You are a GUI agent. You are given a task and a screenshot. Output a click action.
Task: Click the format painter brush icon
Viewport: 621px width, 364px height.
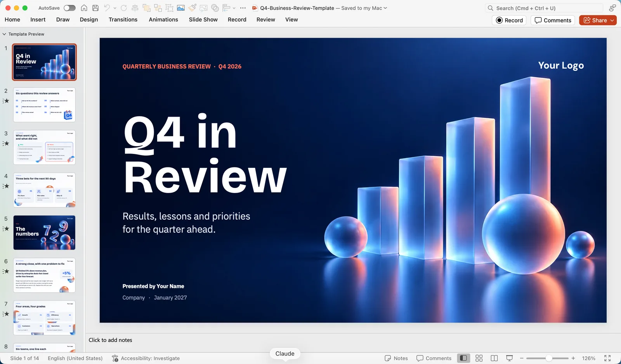click(192, 8)
